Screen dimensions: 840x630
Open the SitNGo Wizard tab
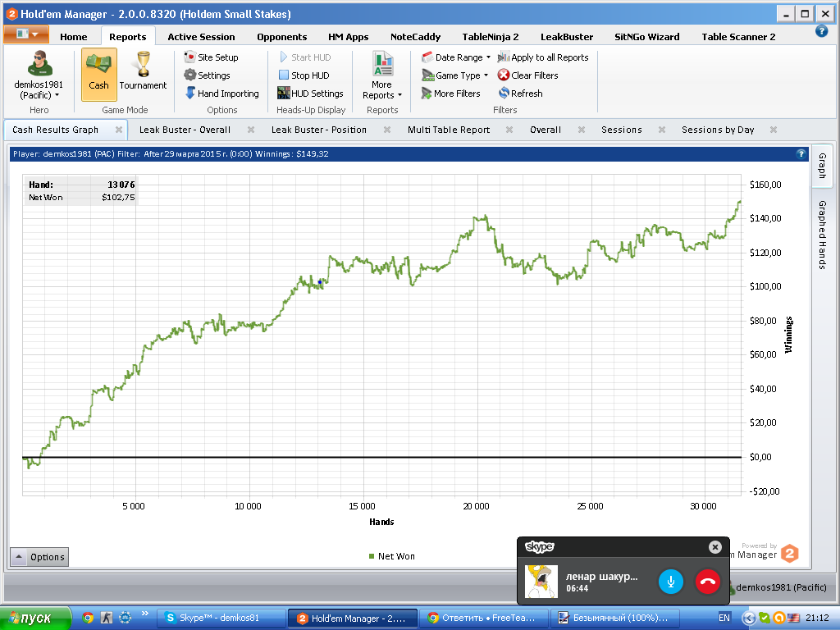point(646,37)
